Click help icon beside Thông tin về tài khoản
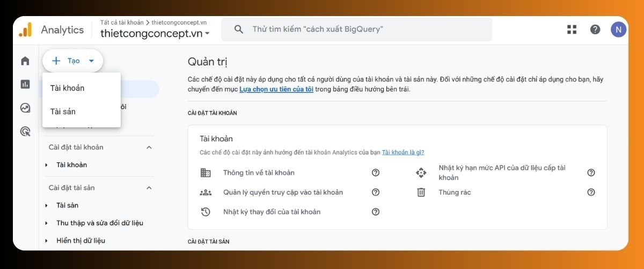 (376, 173)
